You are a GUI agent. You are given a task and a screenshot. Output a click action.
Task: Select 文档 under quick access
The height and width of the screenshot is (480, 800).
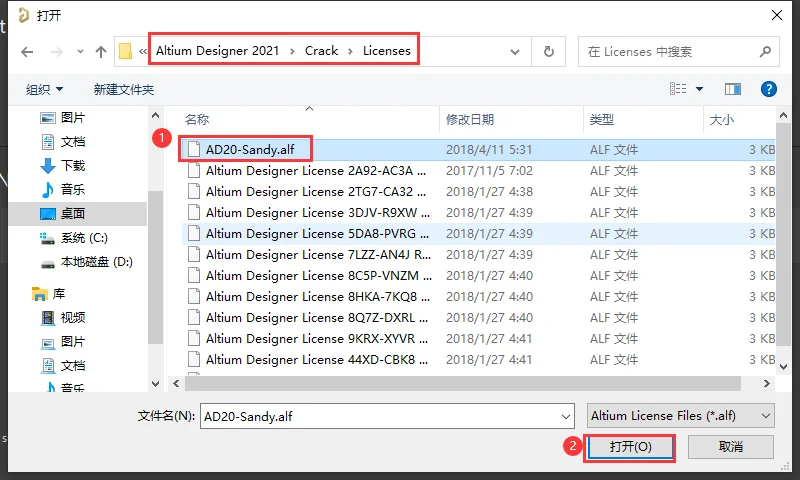point(62,142)
